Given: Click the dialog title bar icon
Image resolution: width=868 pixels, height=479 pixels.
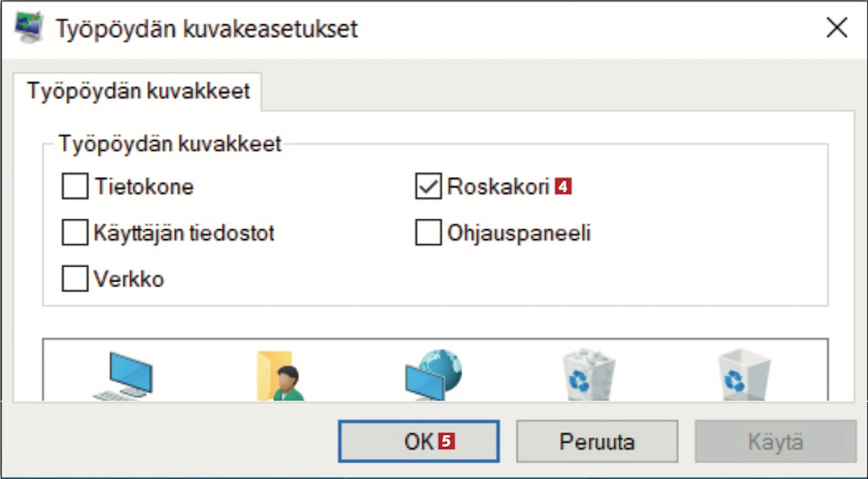Looking at the screenshot, I should (x=28, y=28).
